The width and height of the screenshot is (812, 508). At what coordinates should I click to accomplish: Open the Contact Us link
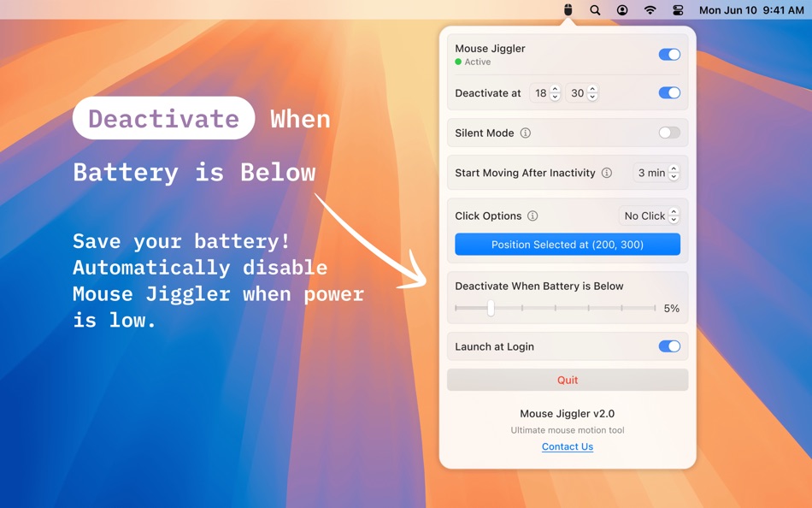point(568,446)
